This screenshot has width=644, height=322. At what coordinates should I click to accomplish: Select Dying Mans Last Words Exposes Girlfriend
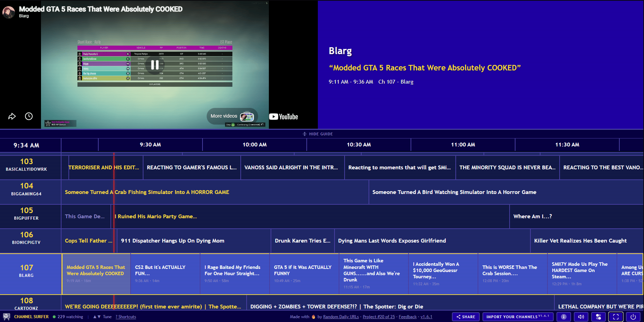432,240
